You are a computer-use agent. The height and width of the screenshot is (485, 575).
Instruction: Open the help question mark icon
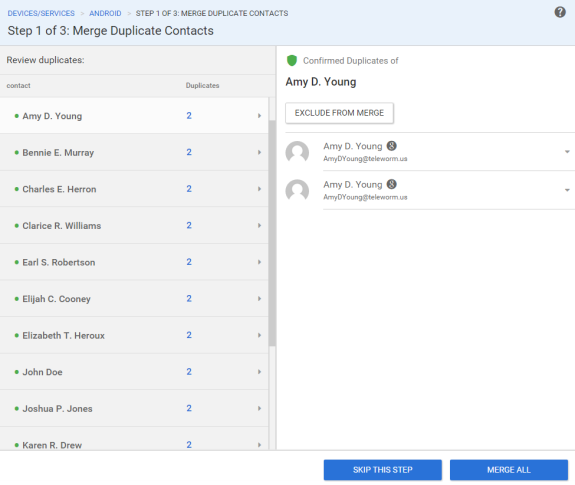tap(560, 12)
